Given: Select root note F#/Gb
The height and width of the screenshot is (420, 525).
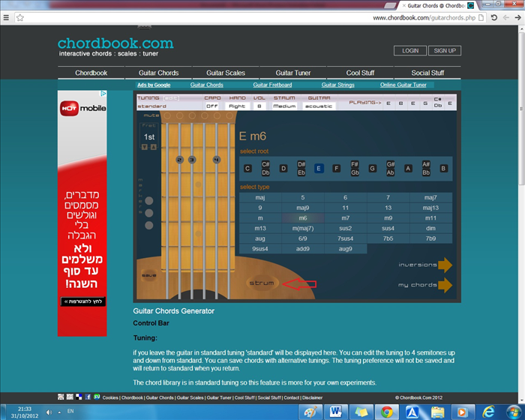Looking at the screenshot, I should pos(355,169).
